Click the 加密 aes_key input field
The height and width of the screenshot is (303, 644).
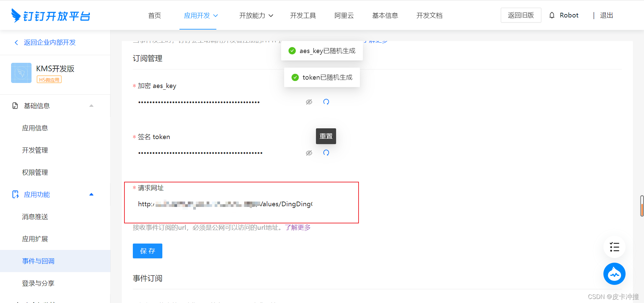point(218,102)
